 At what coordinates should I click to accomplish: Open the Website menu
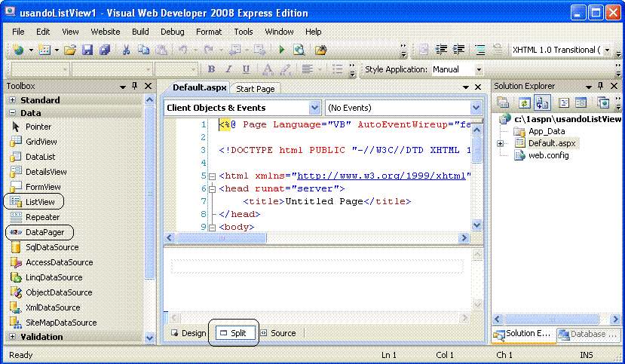click(x=106, y=32)
